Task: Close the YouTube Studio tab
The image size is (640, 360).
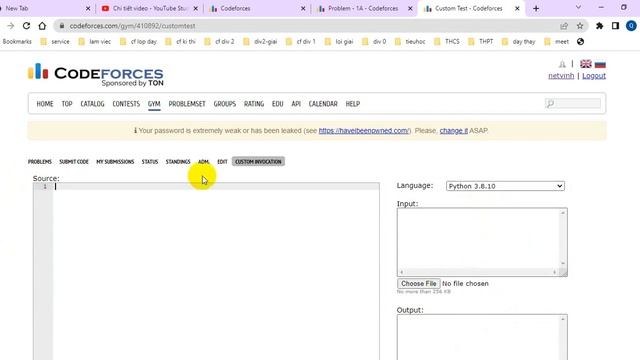Action: [x=196, y=8]
